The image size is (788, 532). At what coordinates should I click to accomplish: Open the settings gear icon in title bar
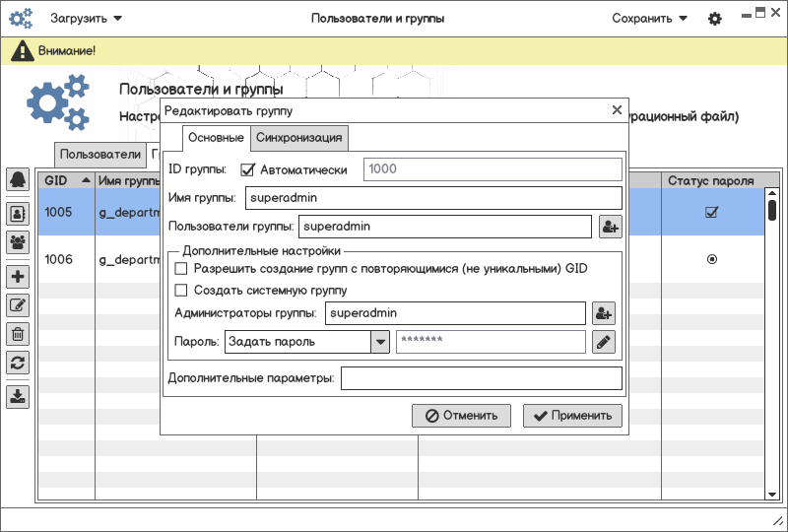(x=715, y=19)
